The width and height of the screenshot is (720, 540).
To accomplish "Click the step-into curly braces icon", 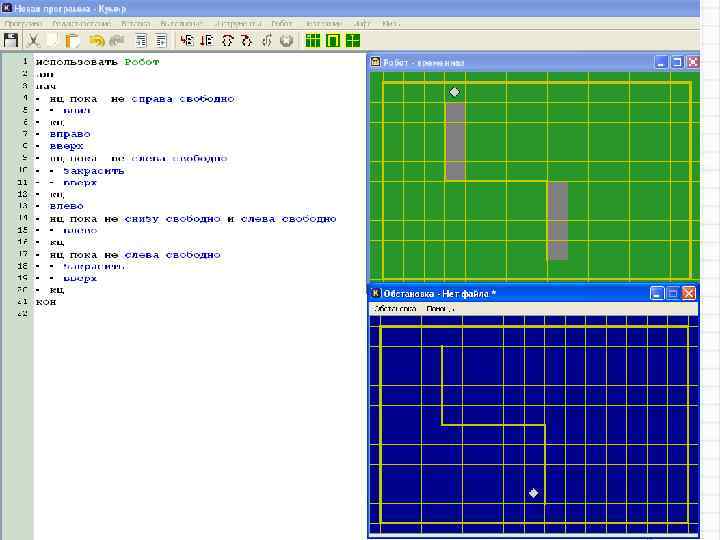I will pyautogui.click(x=227, y=40).
